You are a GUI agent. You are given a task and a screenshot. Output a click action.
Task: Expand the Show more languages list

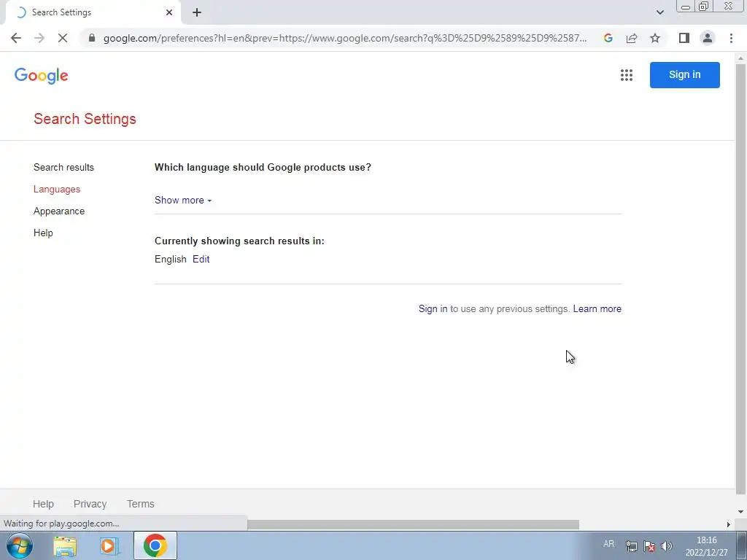183,200
